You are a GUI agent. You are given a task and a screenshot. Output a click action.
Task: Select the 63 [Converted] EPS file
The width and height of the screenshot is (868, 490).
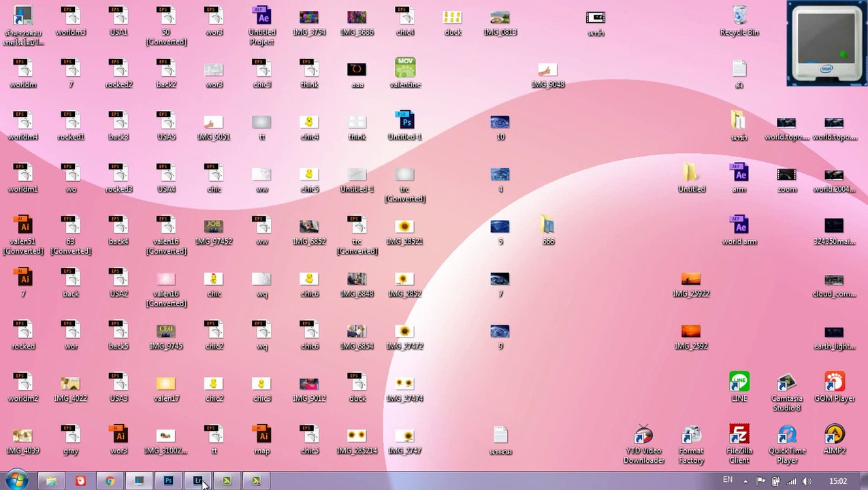[71, 235]
